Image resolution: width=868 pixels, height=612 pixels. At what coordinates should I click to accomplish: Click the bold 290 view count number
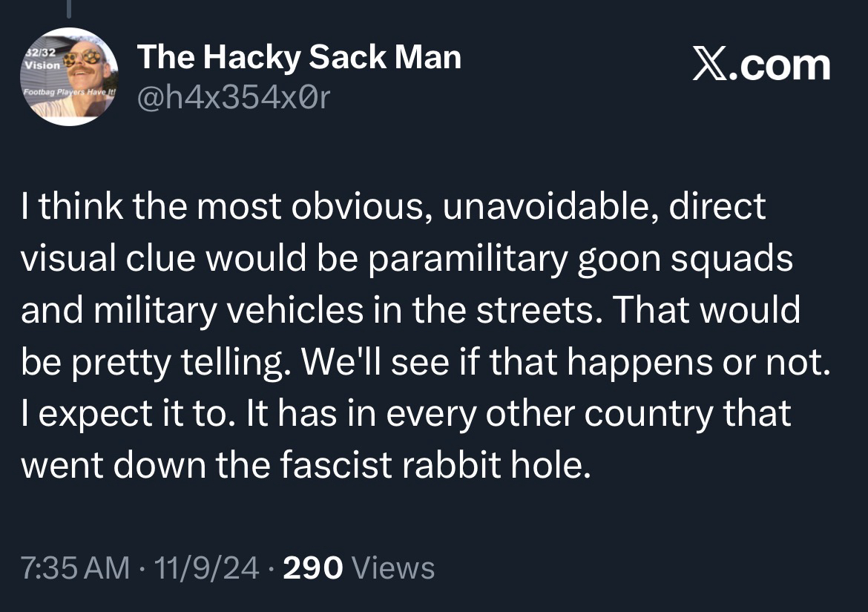click(313, 567)
